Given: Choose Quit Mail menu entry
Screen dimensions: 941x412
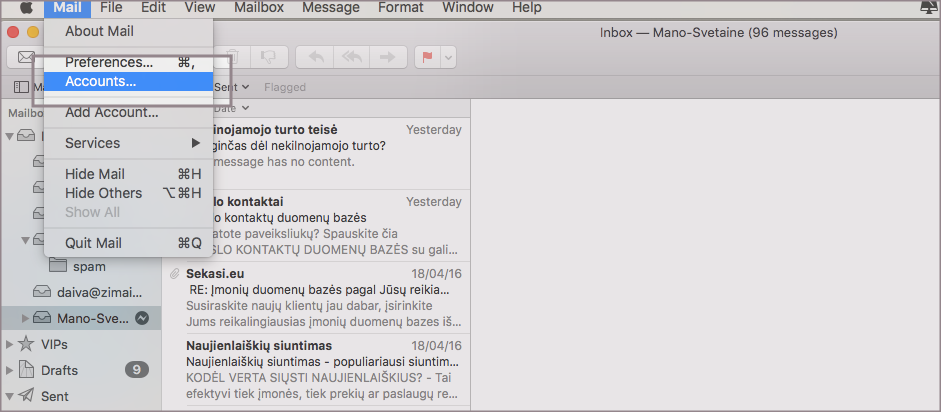Looking at the screenshot, I should (x=93, y=243).
